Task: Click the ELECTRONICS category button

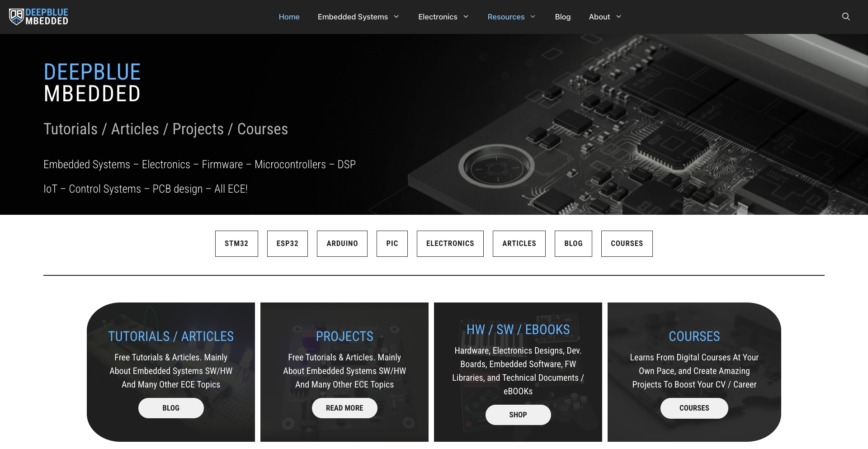Action: (450, 244)
